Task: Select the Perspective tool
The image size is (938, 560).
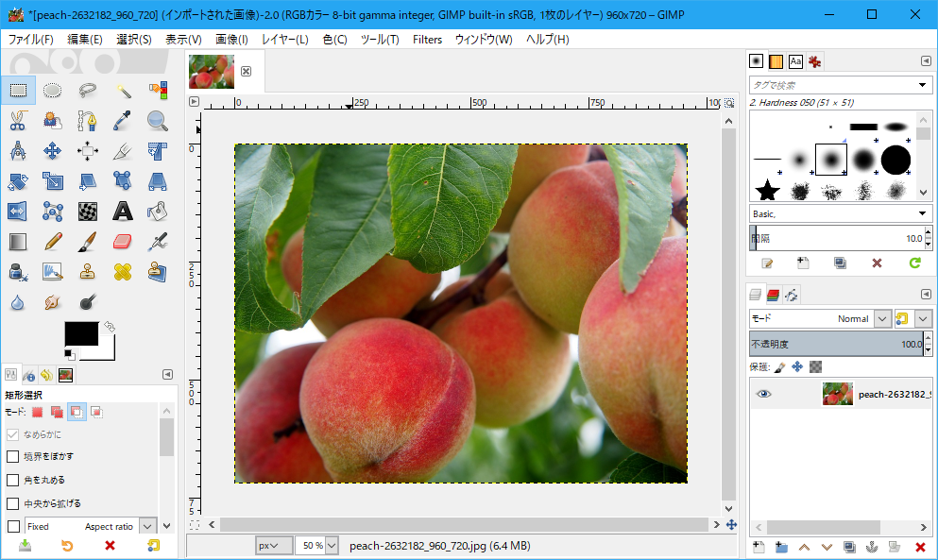Action: [158, 180]
